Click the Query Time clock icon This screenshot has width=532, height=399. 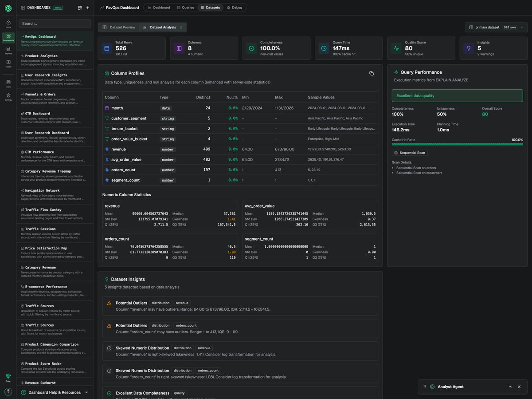tap(324, 48)
